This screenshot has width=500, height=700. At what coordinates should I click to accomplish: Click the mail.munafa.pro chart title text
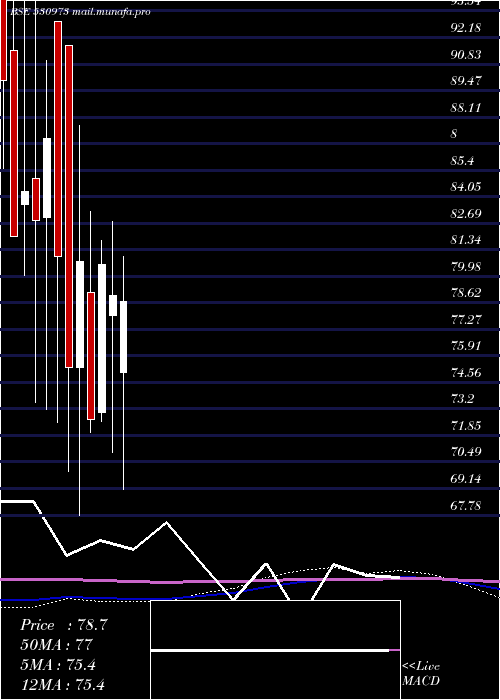[x=111, y=12]
